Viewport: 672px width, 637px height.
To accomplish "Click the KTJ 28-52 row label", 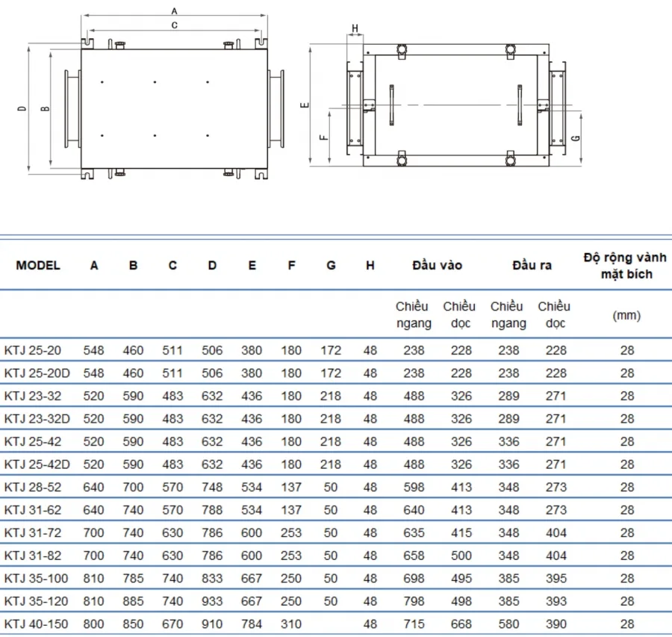I will point(33,487).
